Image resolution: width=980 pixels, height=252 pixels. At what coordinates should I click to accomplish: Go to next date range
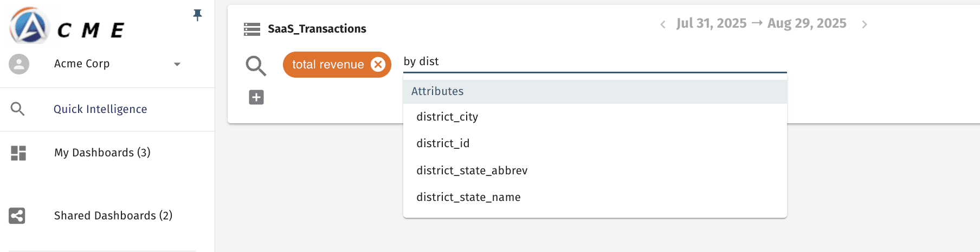tap(865, 24)
